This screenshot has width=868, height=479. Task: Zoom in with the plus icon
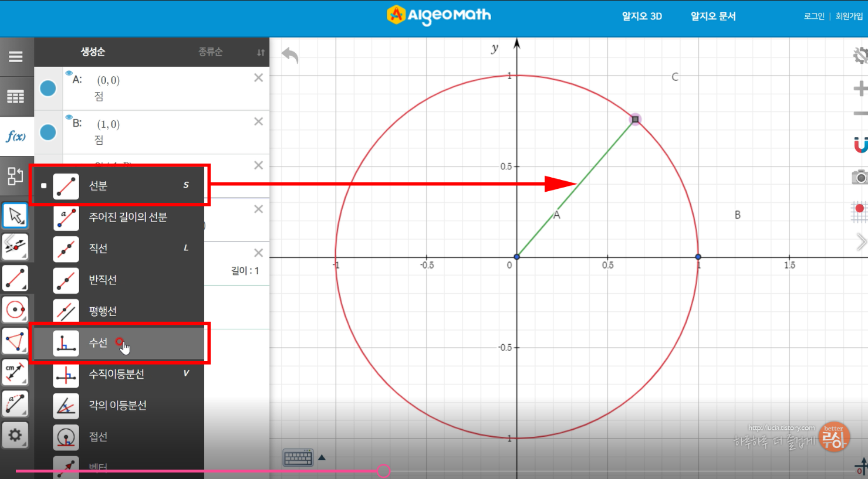[x=860, y=89]
